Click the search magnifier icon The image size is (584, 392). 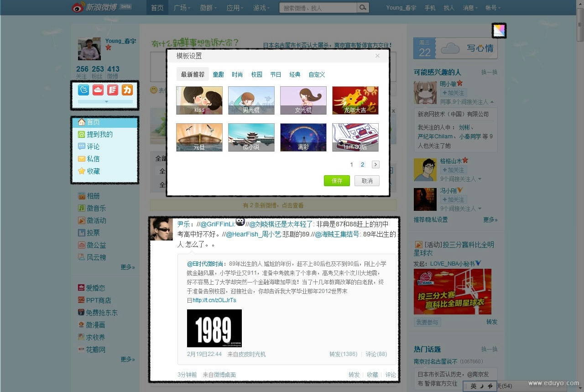pos(363,8)
